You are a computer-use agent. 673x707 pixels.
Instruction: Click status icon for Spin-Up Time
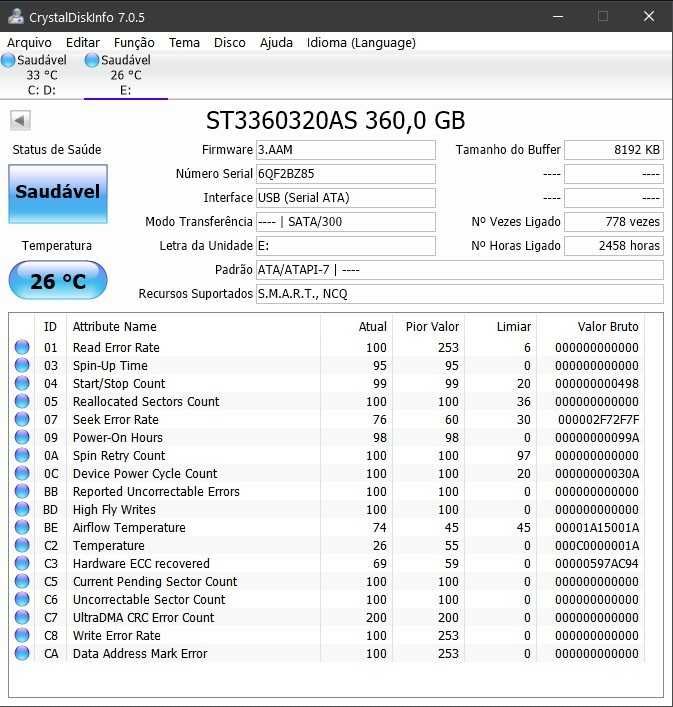22,365
